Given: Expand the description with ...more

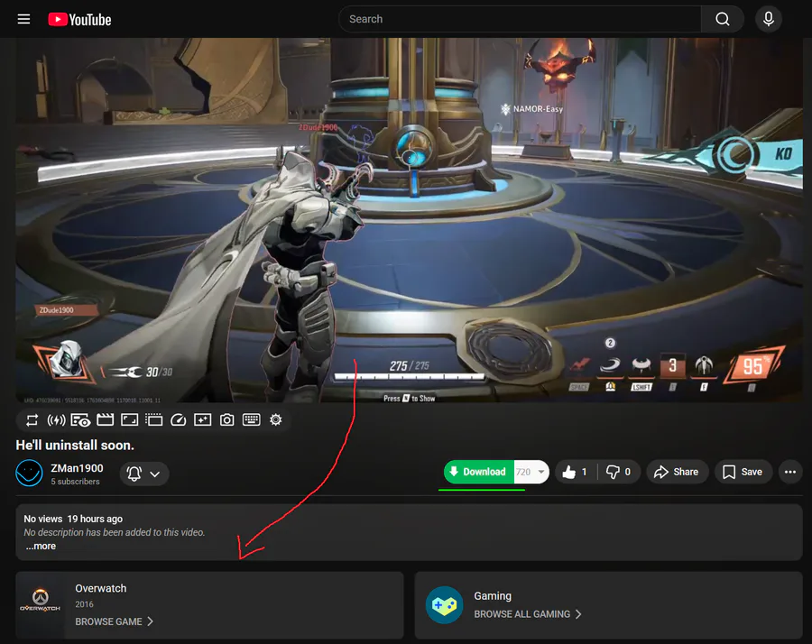Looking at the screenshot, I should [41, 547].
